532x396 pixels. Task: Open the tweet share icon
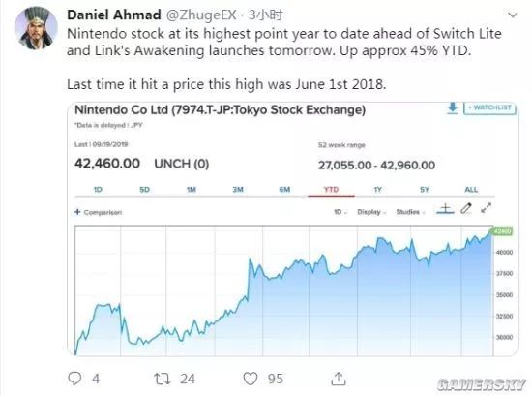click(339, 379)
